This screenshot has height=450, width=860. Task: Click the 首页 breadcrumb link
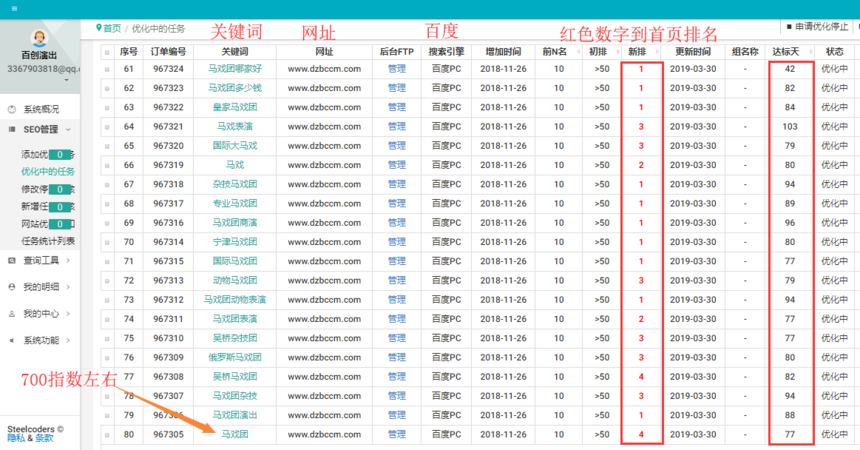112,28
